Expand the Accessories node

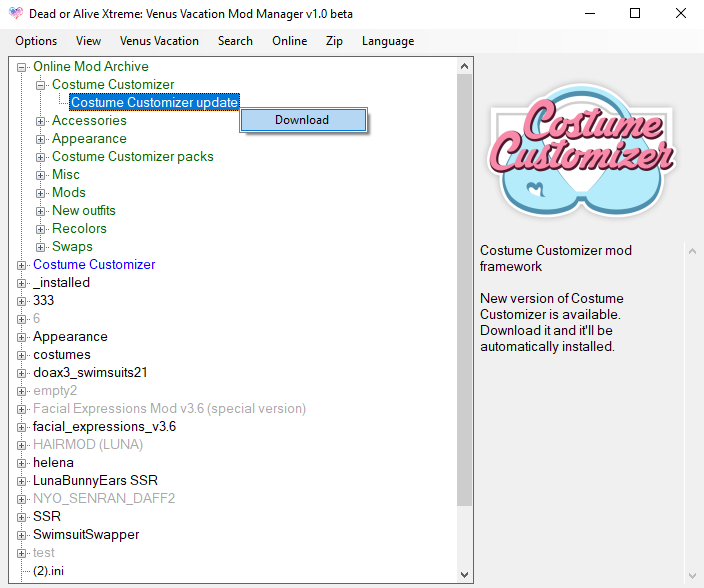(x=40, y=121)
